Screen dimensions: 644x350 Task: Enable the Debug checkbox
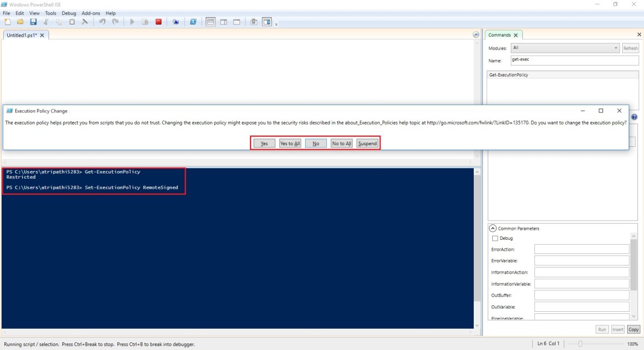coord(495,238)
